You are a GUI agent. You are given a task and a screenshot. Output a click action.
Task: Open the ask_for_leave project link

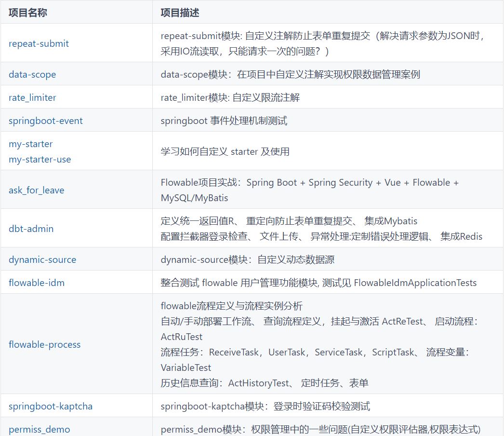pyautogui.click(x=36, y=190)
